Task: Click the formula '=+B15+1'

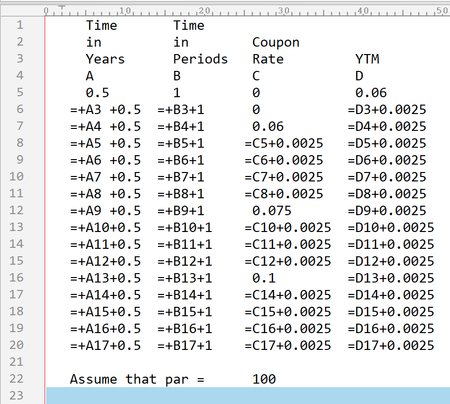Action: point(185,312)
